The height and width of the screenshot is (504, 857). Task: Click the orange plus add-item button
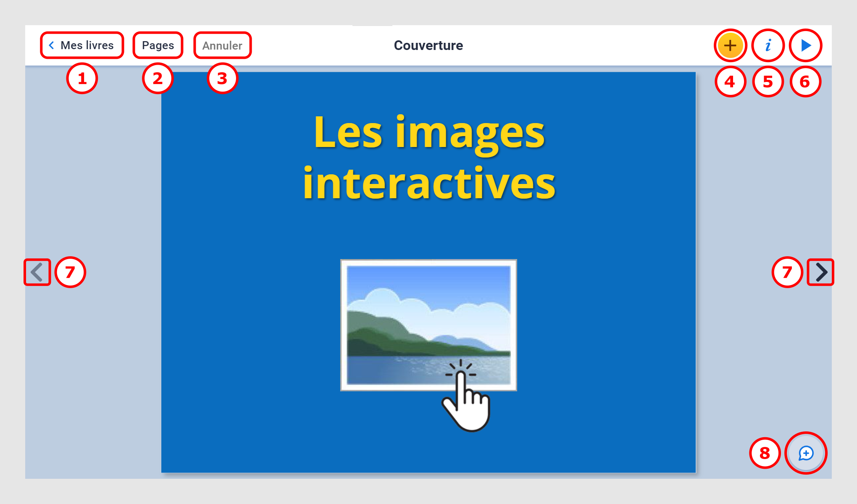pyautogui.click(x=730, y=45)
